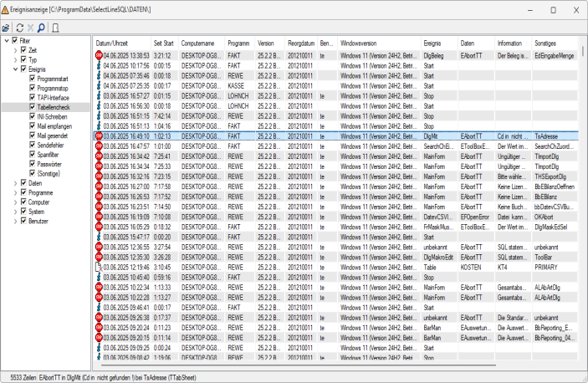The image size is (588, 383).
Task: Uncheck the Programmstart checkbox
Action: (32, 77)
